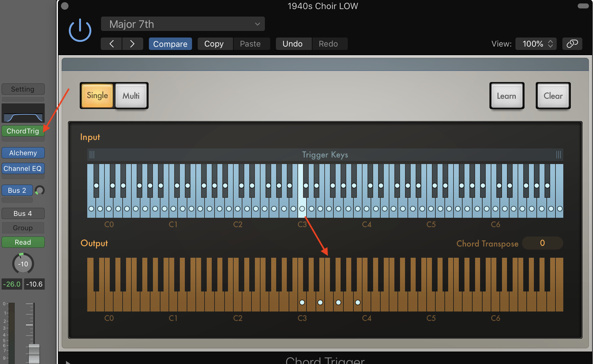Viewport: 593px width, 364px height.
Task: Click the volume knob showing -10
Action: tap(23, 263)
